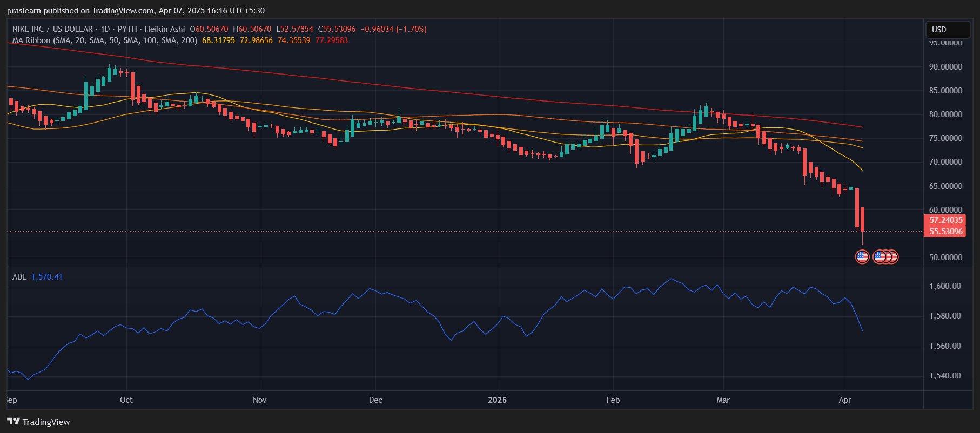980x433 pixels.
Task: Click the 65.00000 price axis label
Action: point(945,186)
